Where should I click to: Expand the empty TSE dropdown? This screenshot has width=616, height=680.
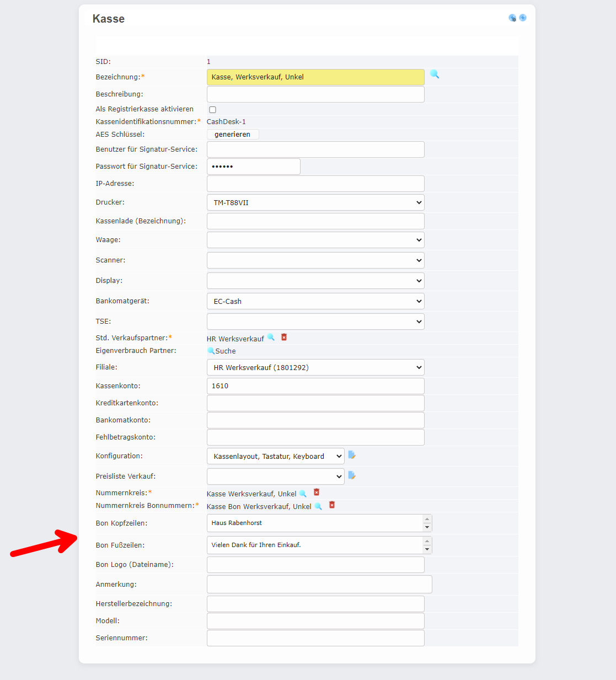click(x=315, y=322)
